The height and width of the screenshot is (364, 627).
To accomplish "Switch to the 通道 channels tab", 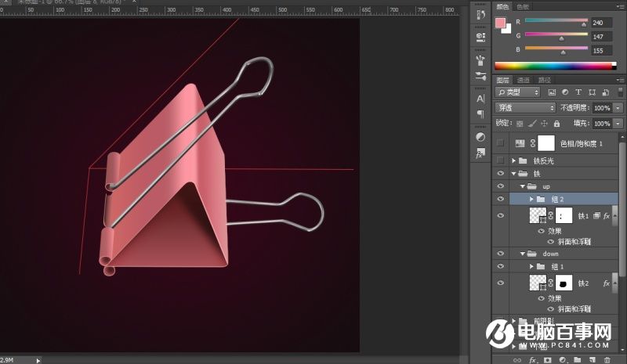I will (x=523, y=80).
